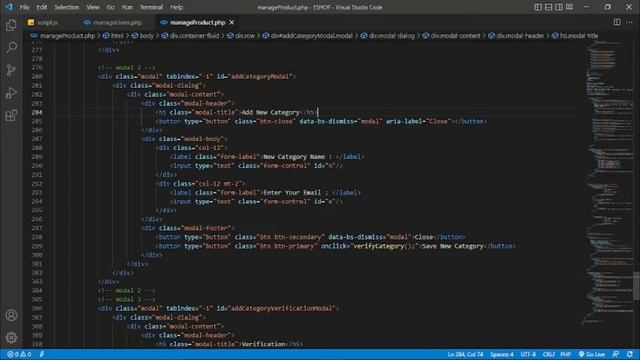Open the notifications bell
The image size is (640, 360).
(x=630, y=354)
